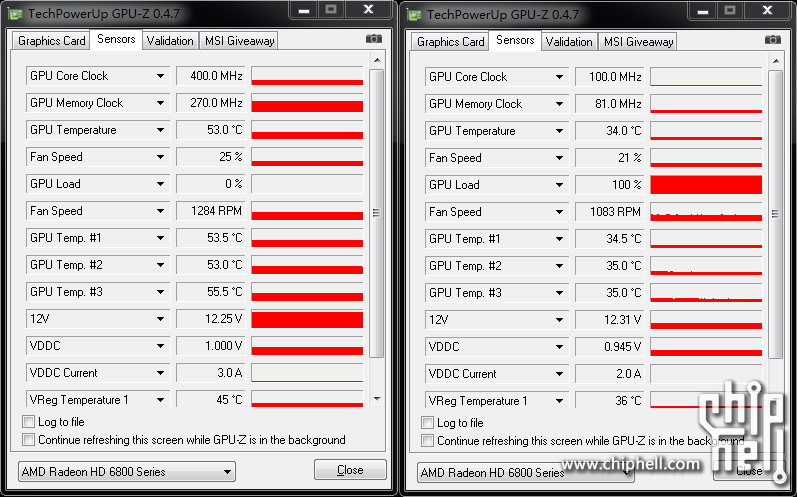Click the 1.000 V VDDC reading in left window
The width and height of the screenshot is (797, 497).
pyautogui.click(x=210, y=346)
